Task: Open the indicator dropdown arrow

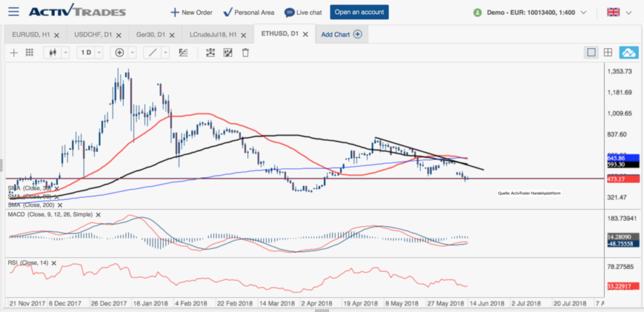Action: (132, 53)
